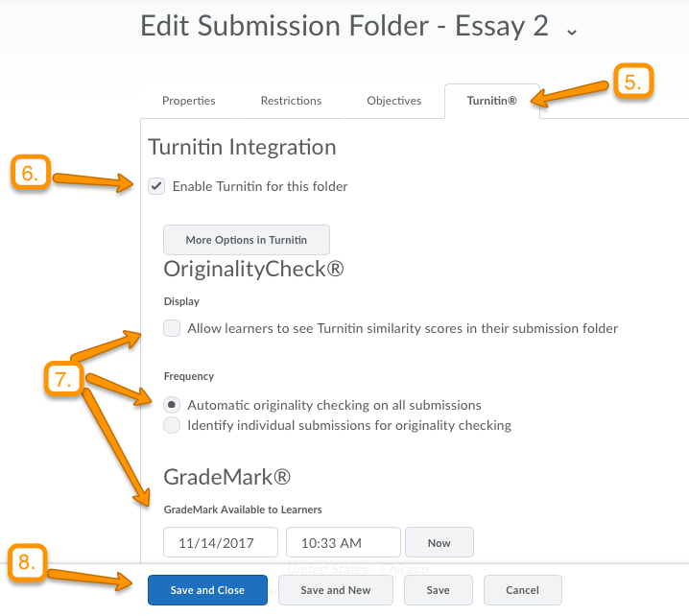The image size is (689, 616).
Task: Select the Turnitin® tab
Action: [491, 101]
